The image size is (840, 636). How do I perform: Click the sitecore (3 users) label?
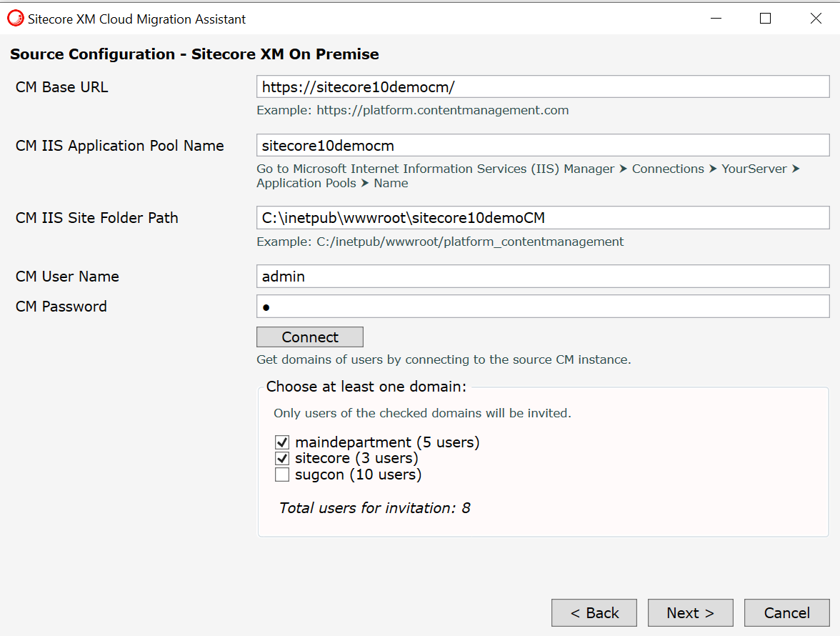pyautogui.click(x=356, y=459)
